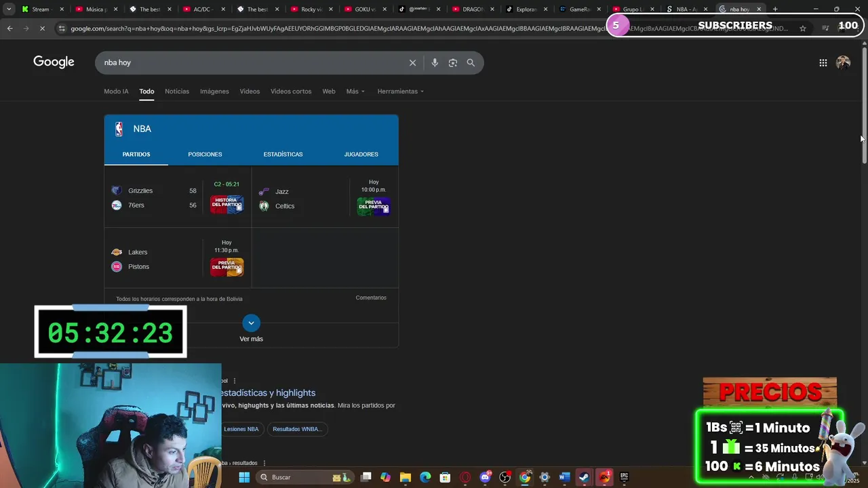Switch to Noticias results
The height and width of the screenshot is (488, 868).
pyautogui.click(x=177, y=91)
